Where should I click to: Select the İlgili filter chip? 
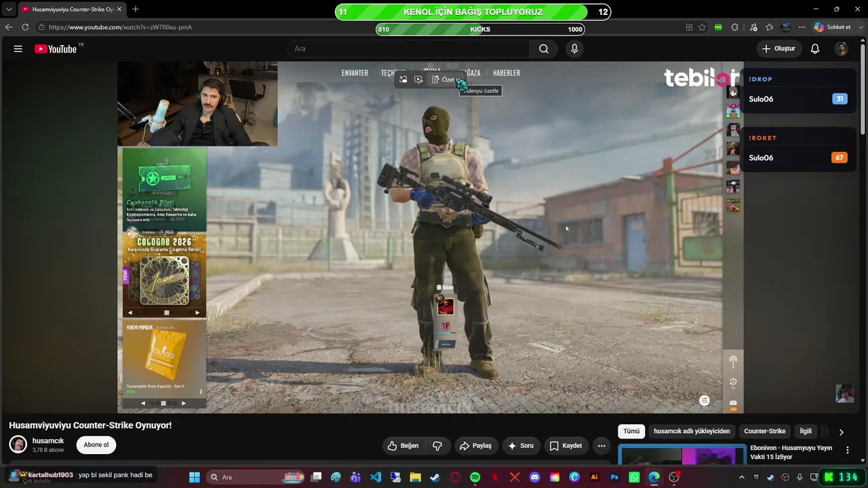806,431
